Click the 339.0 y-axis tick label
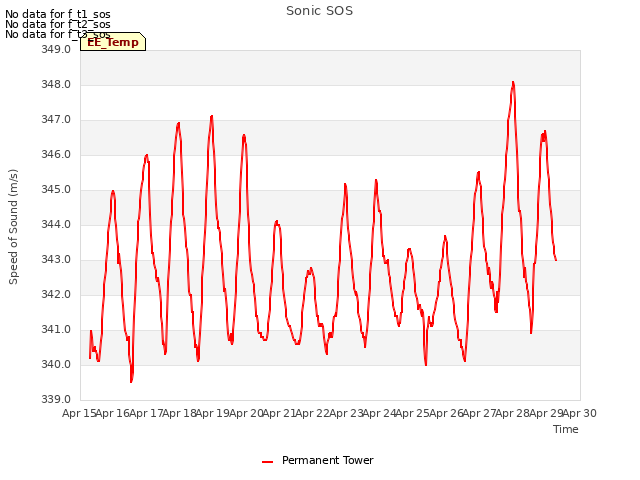The width and height of the screenshot is (640, 480). (x=56, y=399)
